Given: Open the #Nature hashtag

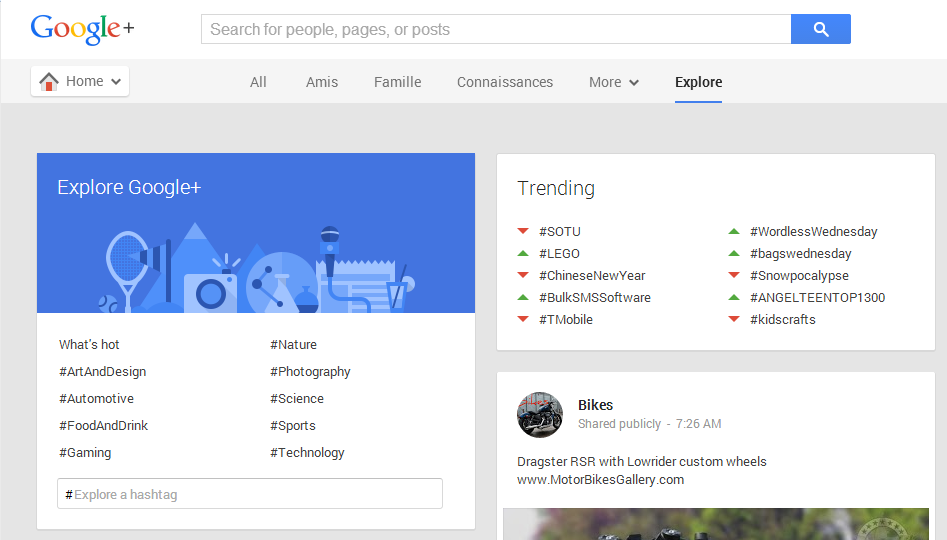Looking at the screenshot, I should tap(294, 344).
